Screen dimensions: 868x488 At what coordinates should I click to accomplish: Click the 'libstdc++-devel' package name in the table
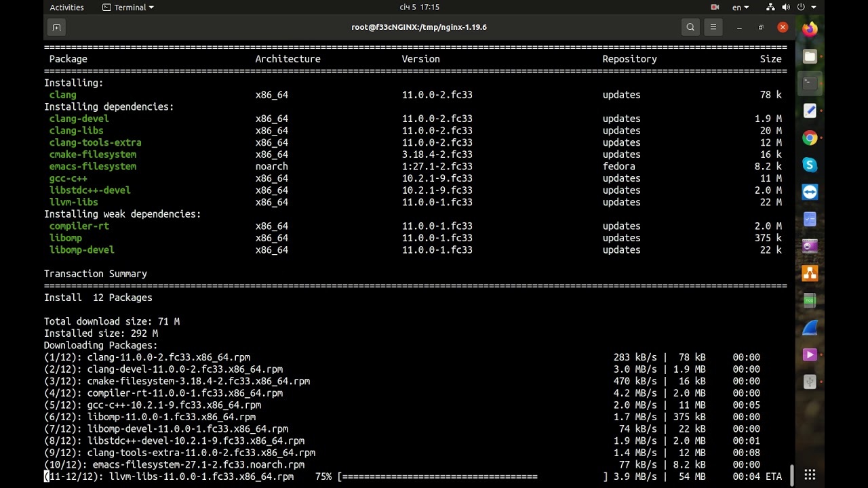coord(90,190)
